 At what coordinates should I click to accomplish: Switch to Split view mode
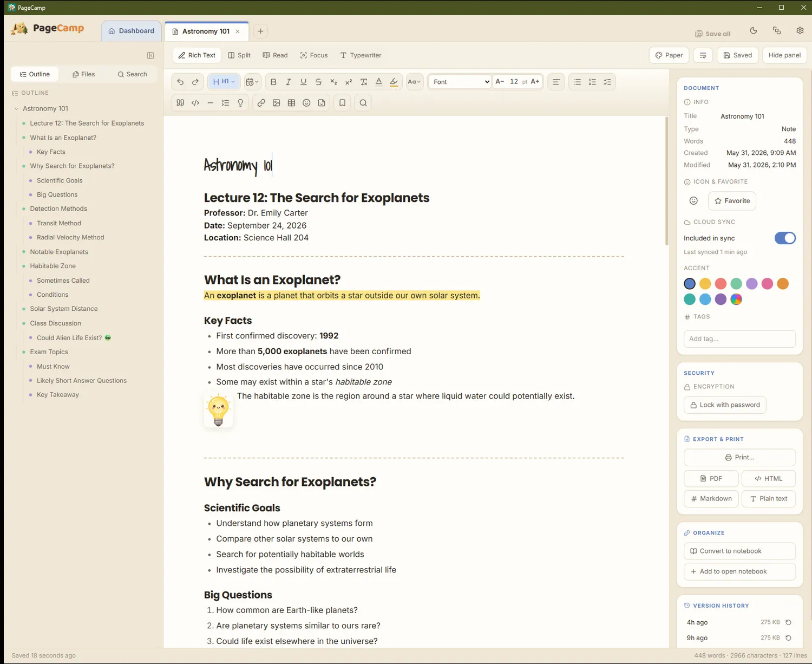coord(239,55)
